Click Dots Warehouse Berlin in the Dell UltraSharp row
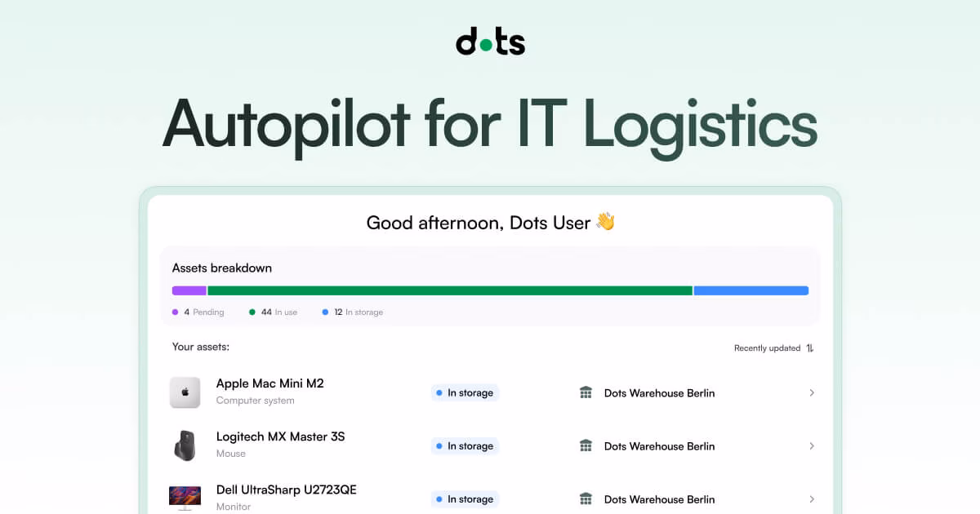Image resolution: width=980 pixels, height=514 pixels. [659, 499]
